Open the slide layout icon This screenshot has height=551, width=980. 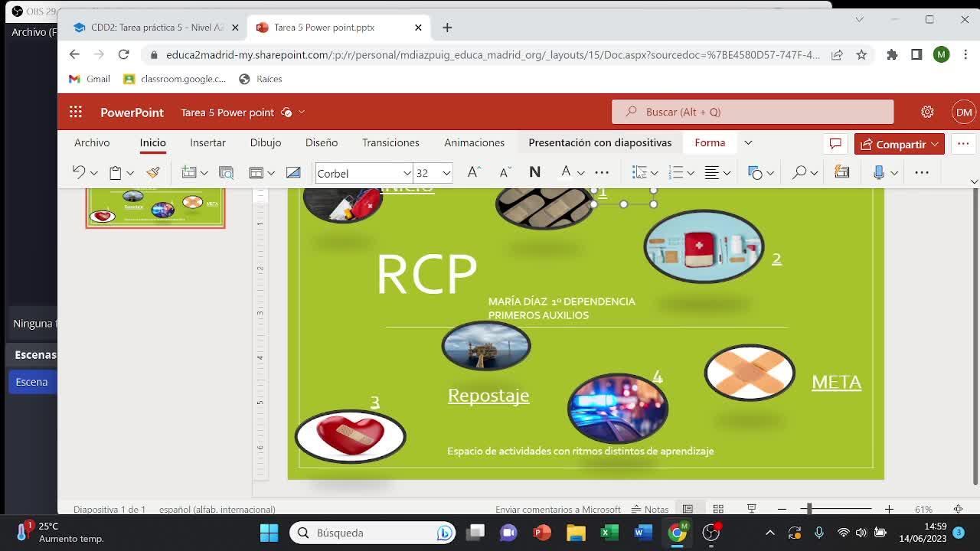256,172
